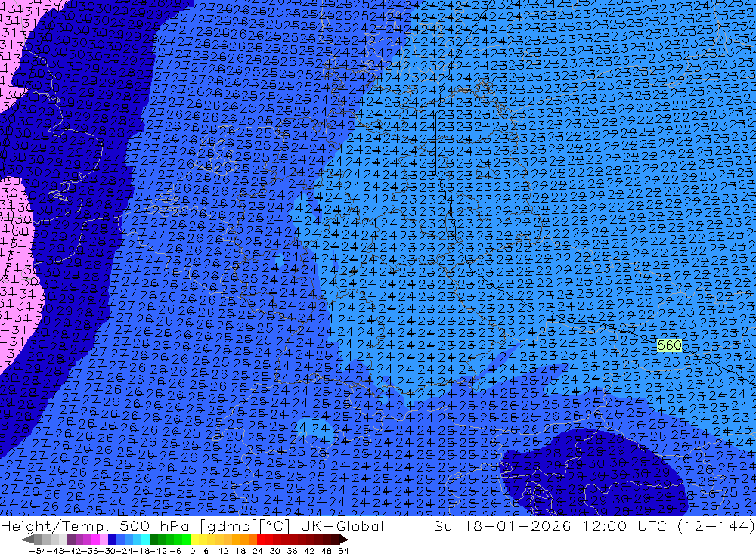Click the 12:00 UTC time text
This screenshot has width=756, height=554.
(x=626, y=525)
